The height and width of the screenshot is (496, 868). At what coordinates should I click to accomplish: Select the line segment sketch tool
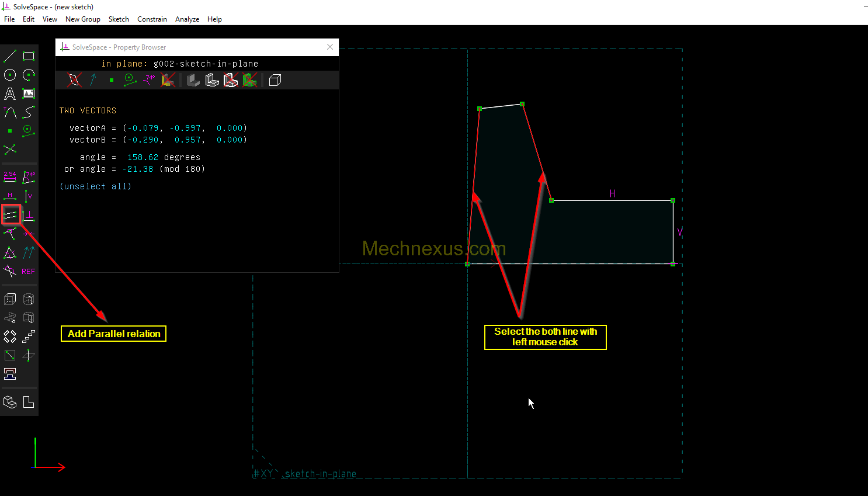point(10,56)
